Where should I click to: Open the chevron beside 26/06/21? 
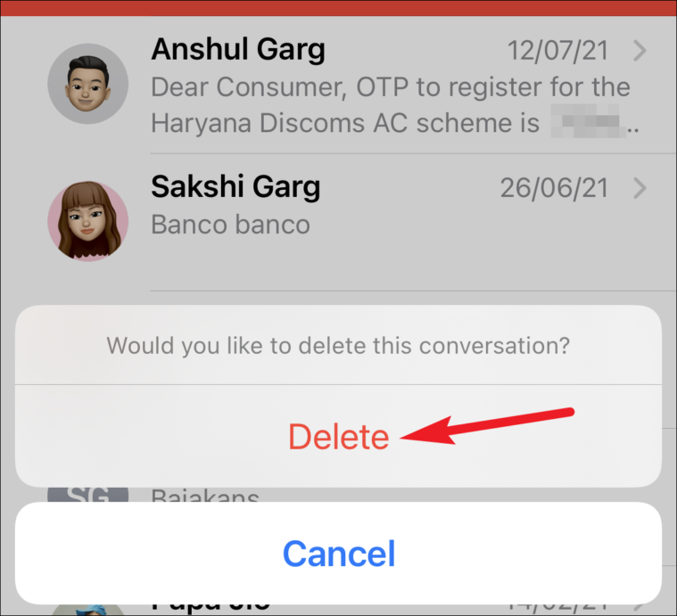click(x=640, y=188)
